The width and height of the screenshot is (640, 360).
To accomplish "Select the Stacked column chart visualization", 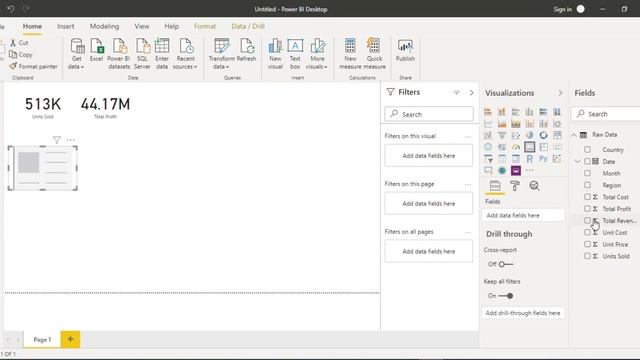I will coord(502,111).
